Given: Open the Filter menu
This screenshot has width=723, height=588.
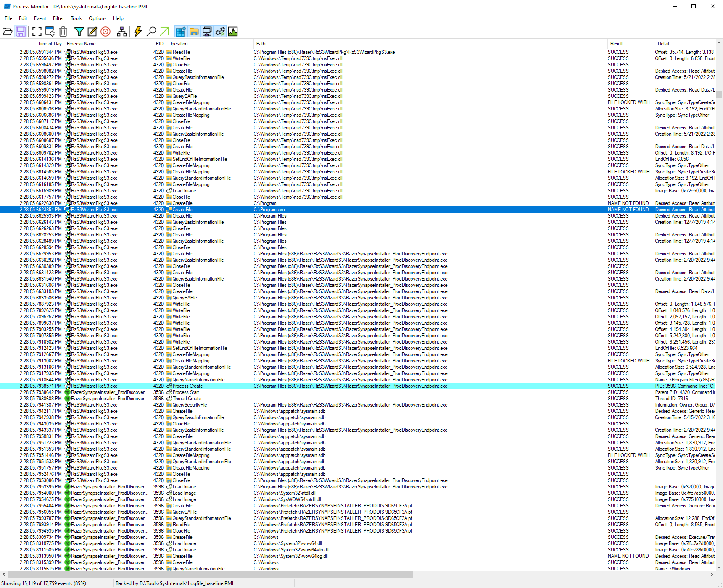Looking at the screenshot, I should click(58, 18).
